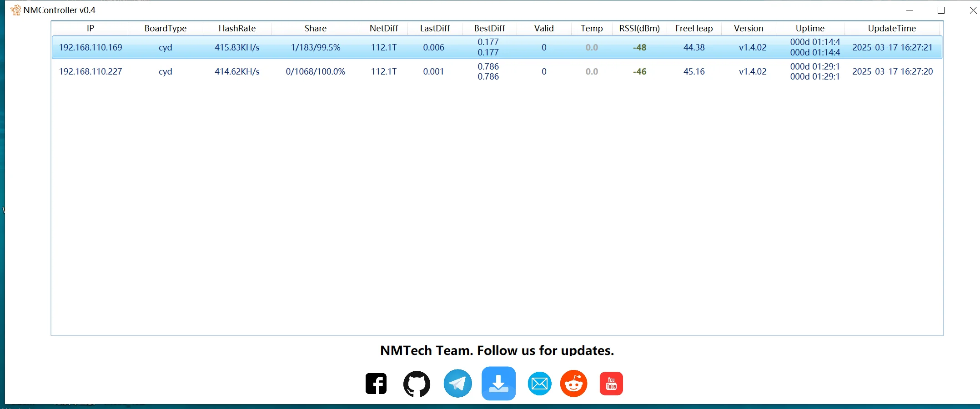Click hash rate value 414.62KH/s
This screenshot has height=409, width=980.
tap(237, 71)
